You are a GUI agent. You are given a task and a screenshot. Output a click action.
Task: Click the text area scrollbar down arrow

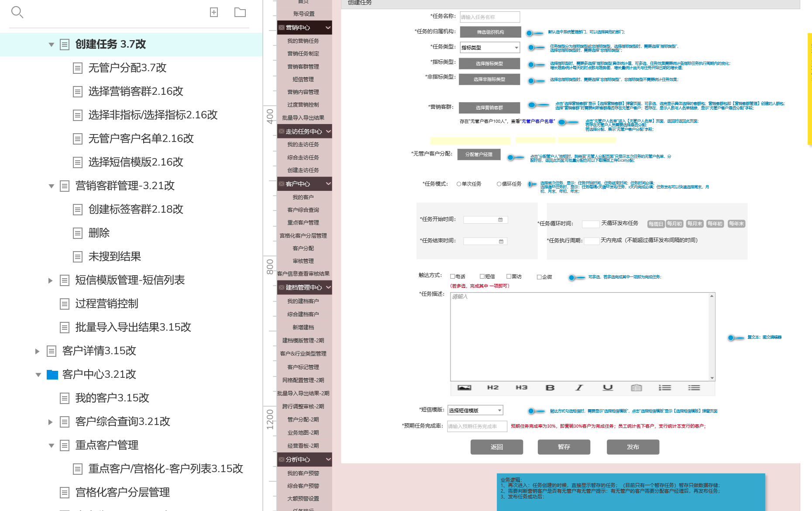[x=712, y=378]
